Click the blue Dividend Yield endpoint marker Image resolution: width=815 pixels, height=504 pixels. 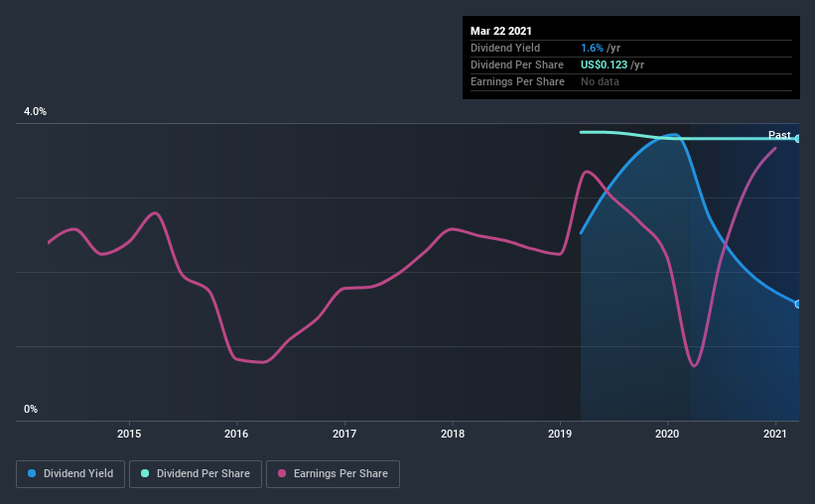(x=798, y=304)
